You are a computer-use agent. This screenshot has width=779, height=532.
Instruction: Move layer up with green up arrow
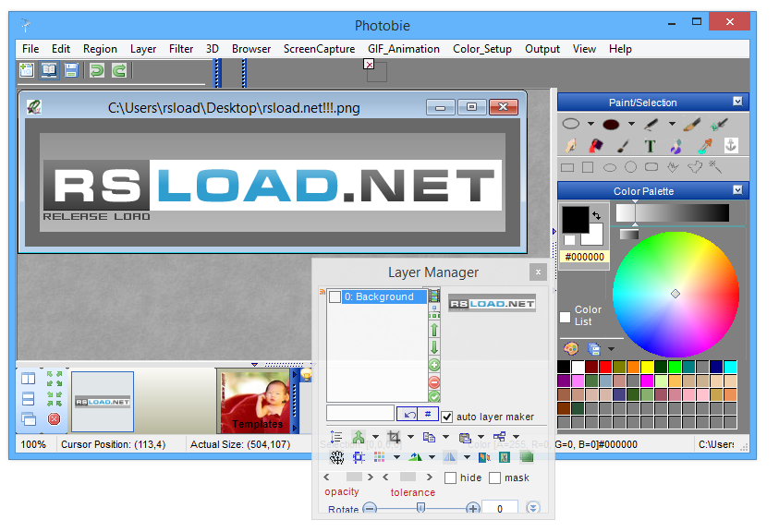[x=434, y=330]
